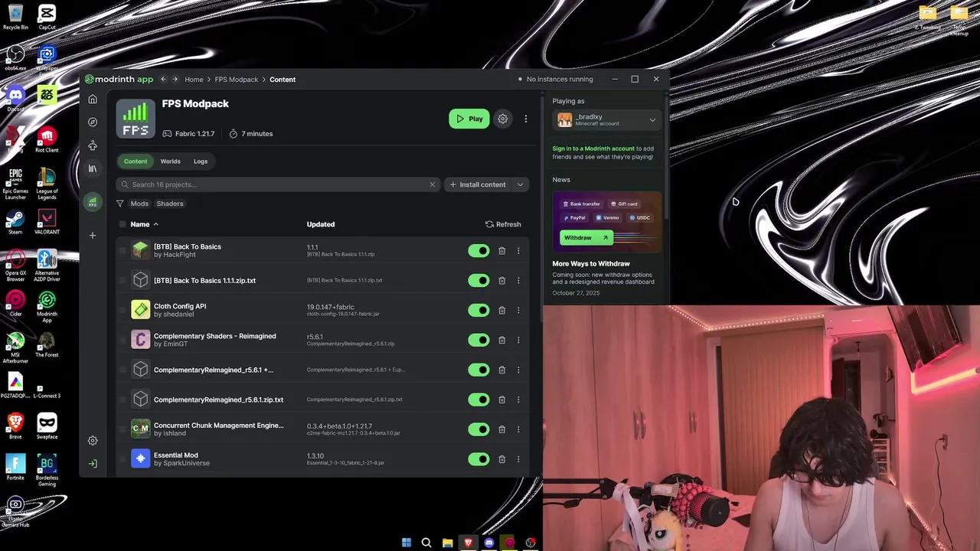This screenshot has height=551, width=980.
Task: Refresh the content list
Action: pyautogui.click(x=503, y=224)
